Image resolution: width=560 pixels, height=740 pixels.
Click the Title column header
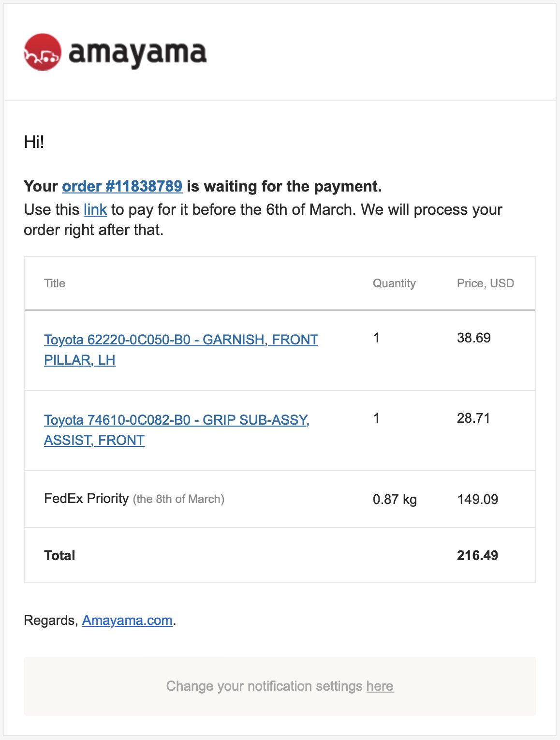click(x=55, y=283)
